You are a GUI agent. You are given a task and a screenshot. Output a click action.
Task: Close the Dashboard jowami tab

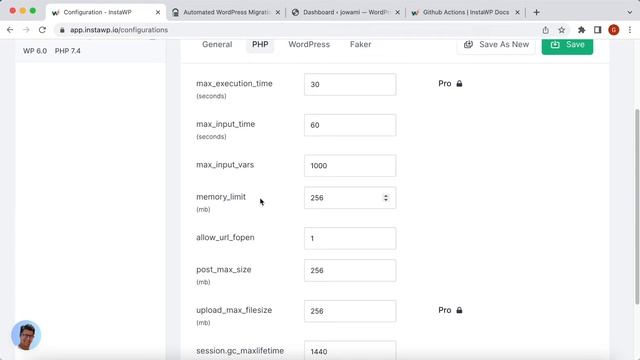(398, 12)
